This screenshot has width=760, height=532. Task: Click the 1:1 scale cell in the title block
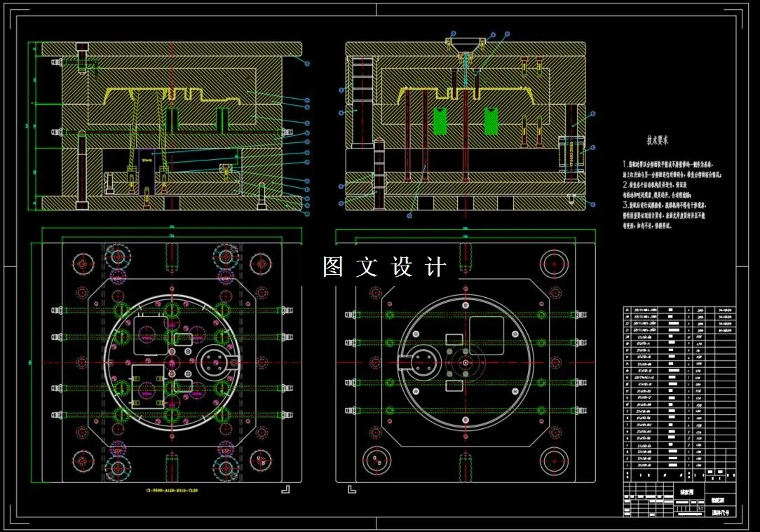click(x=700, y=508)
